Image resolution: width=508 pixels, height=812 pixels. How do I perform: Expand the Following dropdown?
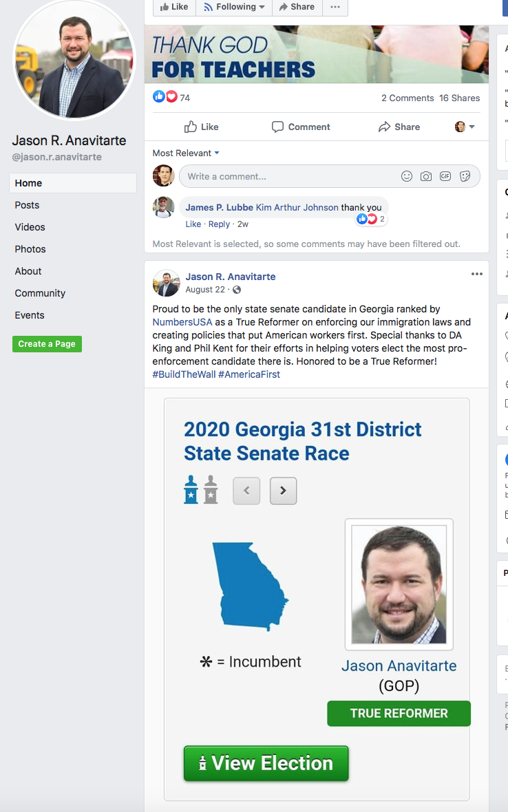pyautogui.click(x=235, y=7)
